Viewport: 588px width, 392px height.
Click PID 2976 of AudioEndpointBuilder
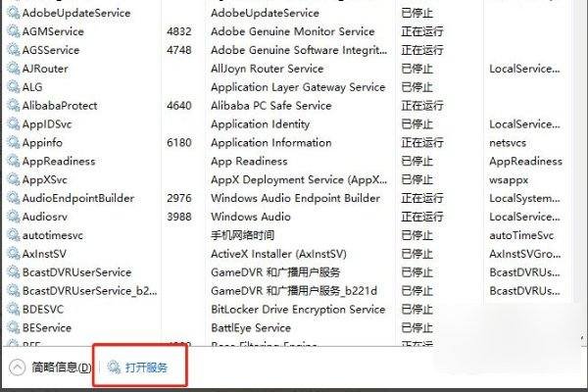coord(178,198)
